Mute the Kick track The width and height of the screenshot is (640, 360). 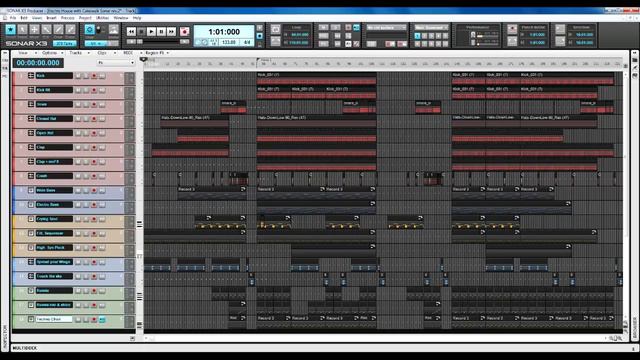click(78, 76)
